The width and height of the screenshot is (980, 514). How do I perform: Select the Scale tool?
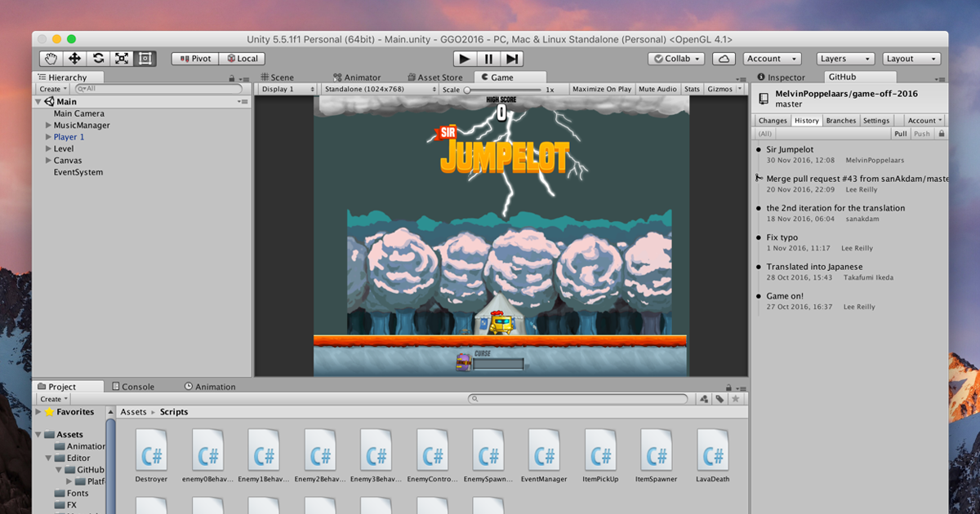[120, 58]
